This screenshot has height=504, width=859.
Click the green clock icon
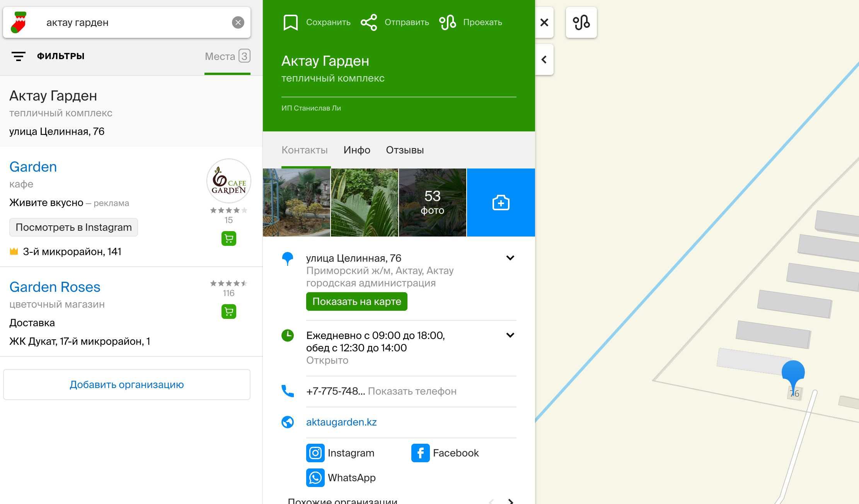[x=288, y=335]
